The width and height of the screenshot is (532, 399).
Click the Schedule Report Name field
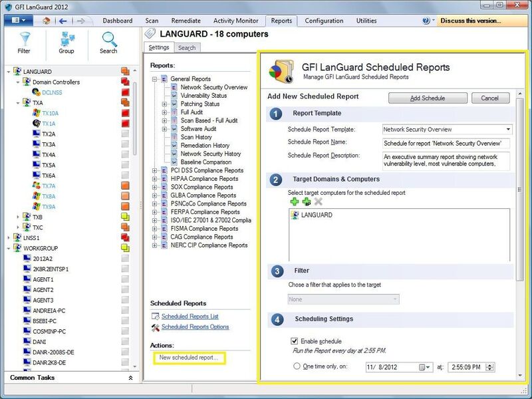click(x=446, y=143)
